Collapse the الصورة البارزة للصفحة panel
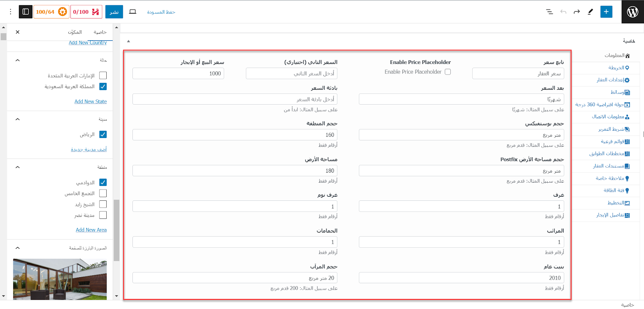Image resolution: width=644 pixels, height=309 pixels. tap(18, 248)
